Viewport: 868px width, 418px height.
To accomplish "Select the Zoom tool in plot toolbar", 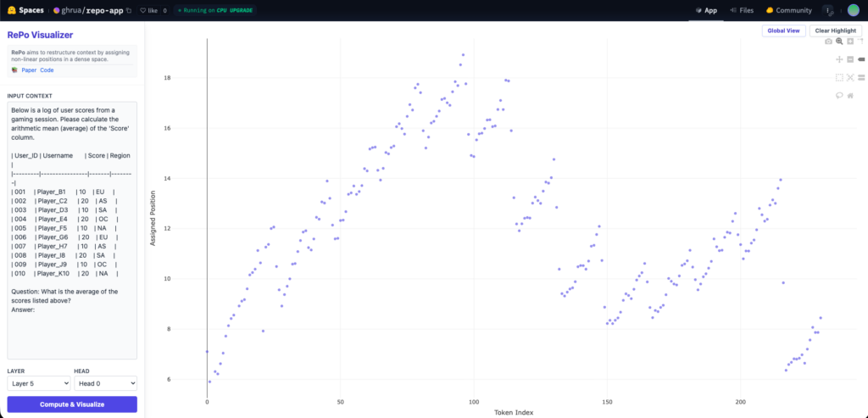I will (839, 41).
